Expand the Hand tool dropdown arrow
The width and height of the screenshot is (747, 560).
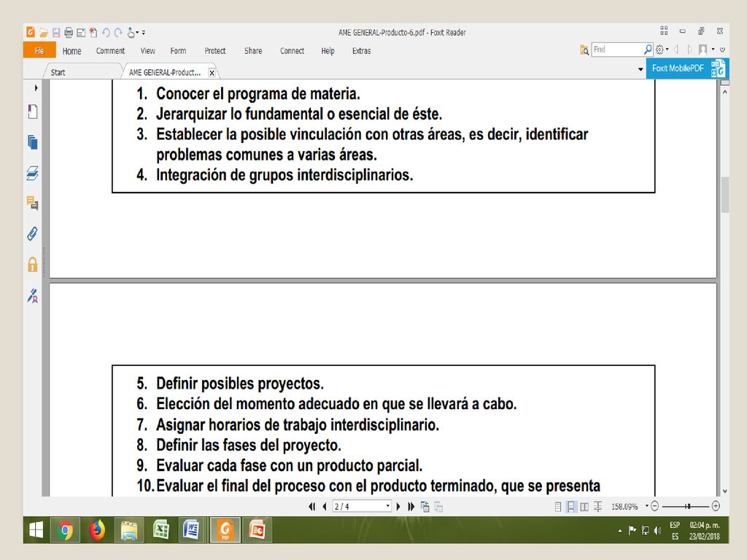click(x=138, y=33)
